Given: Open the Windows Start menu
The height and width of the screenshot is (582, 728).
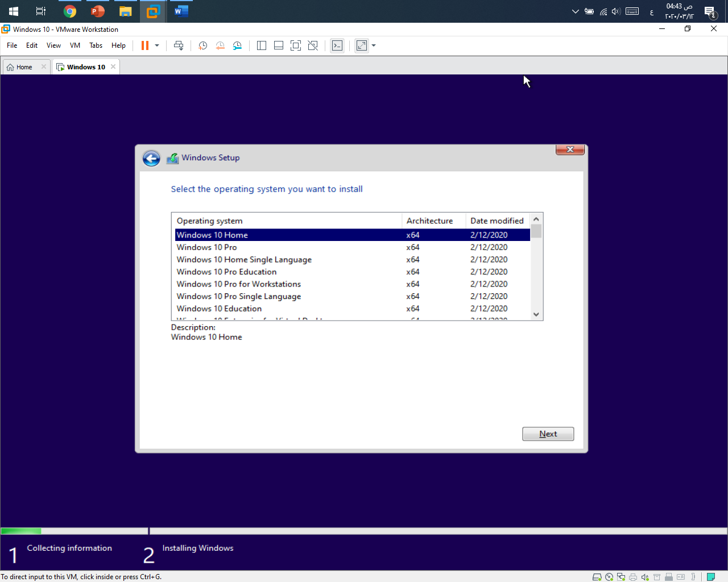Looking at the screenshot, I should click(14, 11).
